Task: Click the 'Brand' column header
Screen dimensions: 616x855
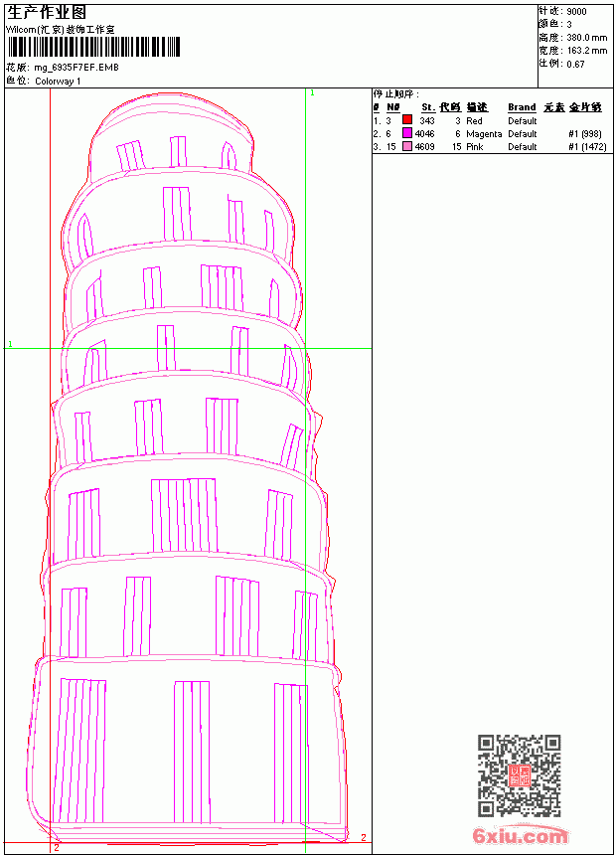Action: point(522,107)
